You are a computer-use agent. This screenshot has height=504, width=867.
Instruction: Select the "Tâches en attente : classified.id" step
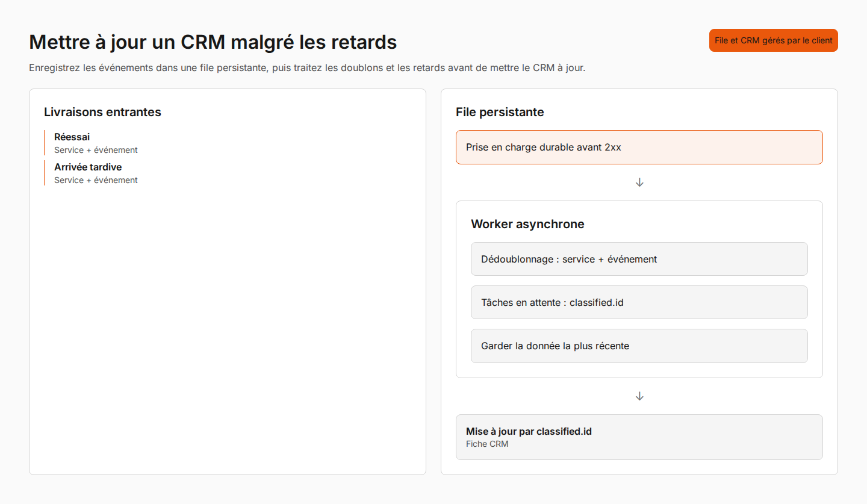(x=639, y=302)
